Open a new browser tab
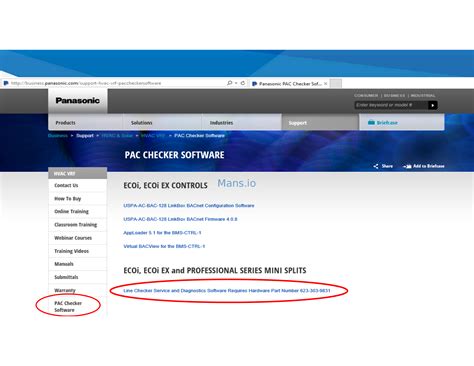 click(x=336, y=84)
